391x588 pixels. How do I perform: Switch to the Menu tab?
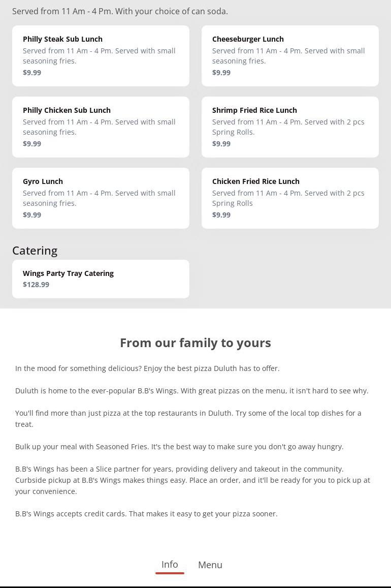(210, 565)
